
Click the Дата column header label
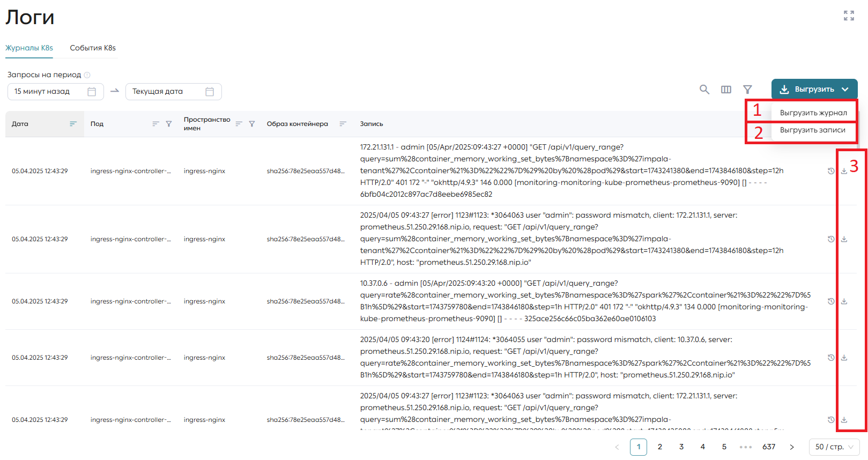20,124
